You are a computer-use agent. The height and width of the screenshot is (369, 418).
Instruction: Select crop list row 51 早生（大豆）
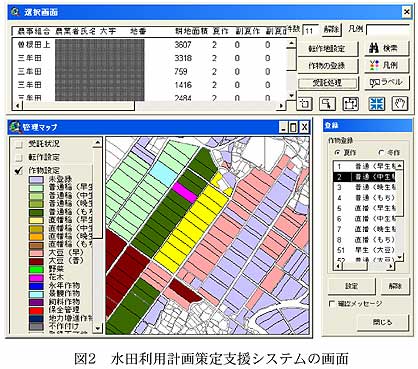[x=364, y=250]
